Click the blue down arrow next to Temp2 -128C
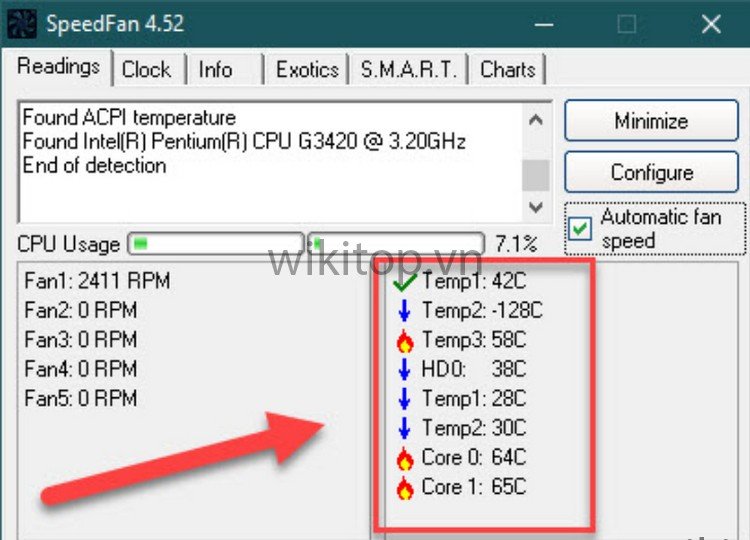The image size is (750, 540). pos(405,311)
